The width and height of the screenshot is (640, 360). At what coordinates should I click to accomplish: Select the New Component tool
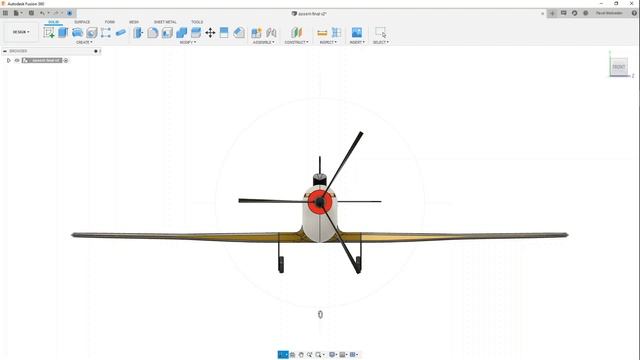tap(256, 32)
